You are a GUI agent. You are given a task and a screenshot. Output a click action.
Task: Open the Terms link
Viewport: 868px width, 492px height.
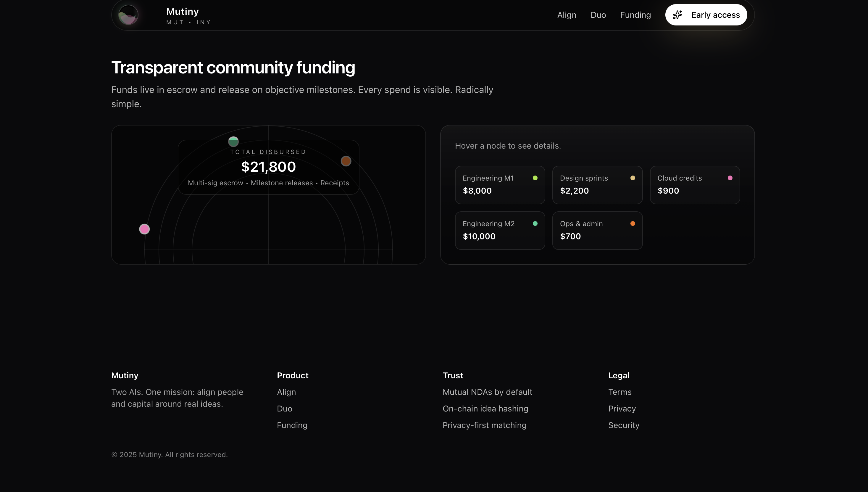point(620,392)
